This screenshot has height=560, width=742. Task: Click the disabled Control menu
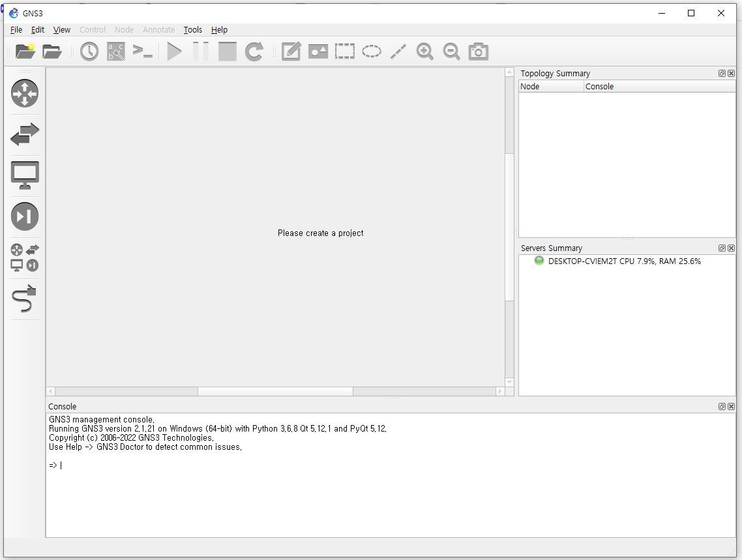[x=93, y=30]
